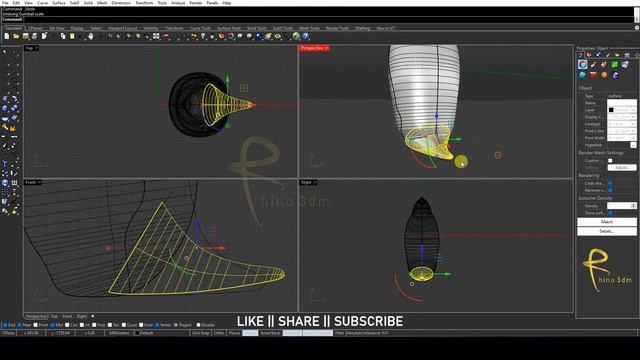Toggle Ortho in status bar

[219, 333]
